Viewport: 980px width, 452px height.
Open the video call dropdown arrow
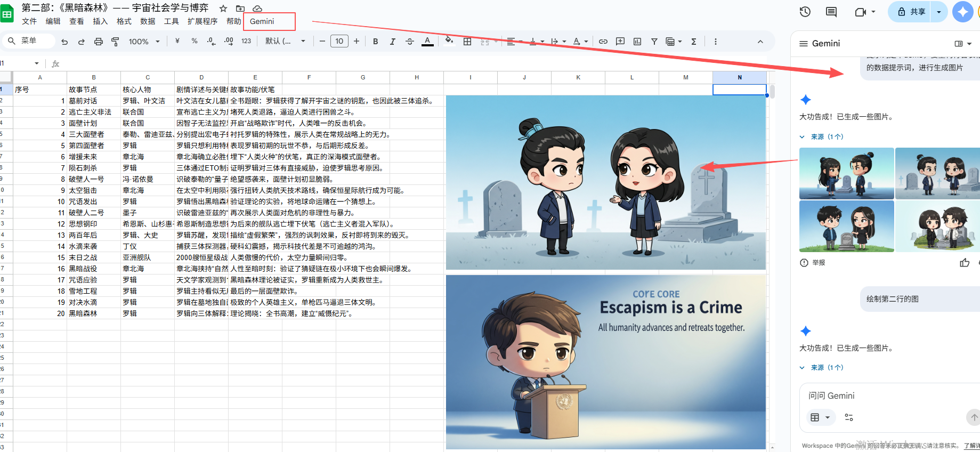(x=873, y=12)
